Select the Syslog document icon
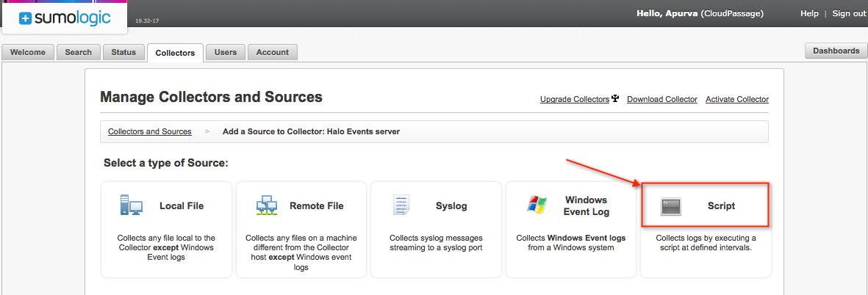868x295 pixels. tap(401, 205)
